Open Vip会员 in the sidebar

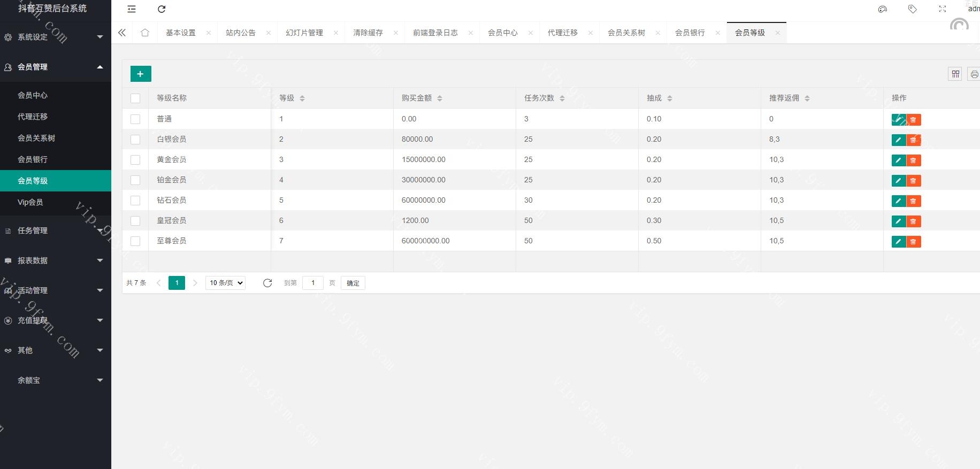click(30, 202)
